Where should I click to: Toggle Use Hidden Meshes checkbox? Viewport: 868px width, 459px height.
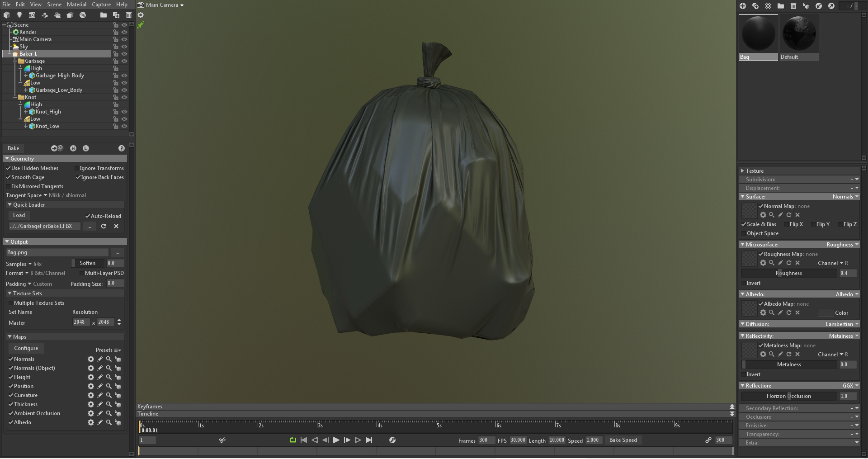coord(8,168)
